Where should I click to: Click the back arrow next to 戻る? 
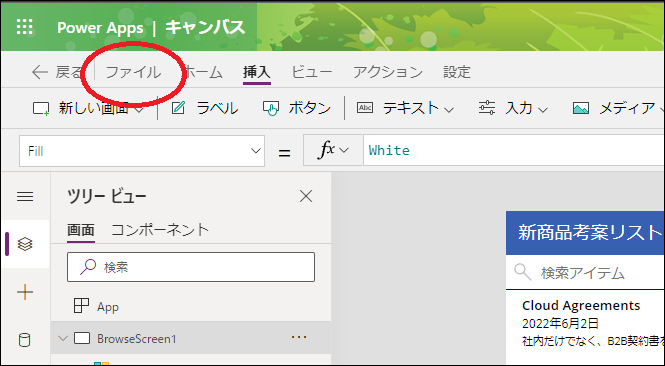click(x=39, y=72)
